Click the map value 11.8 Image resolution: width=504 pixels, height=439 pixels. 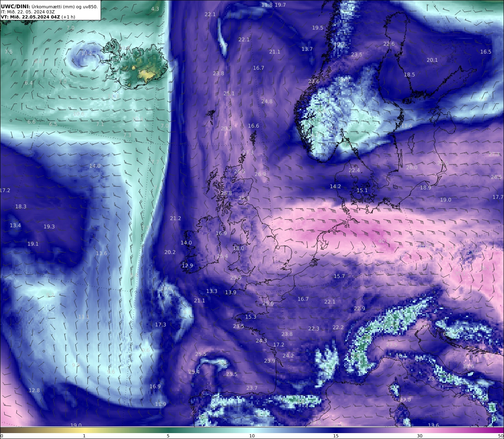tap(267, 5)
